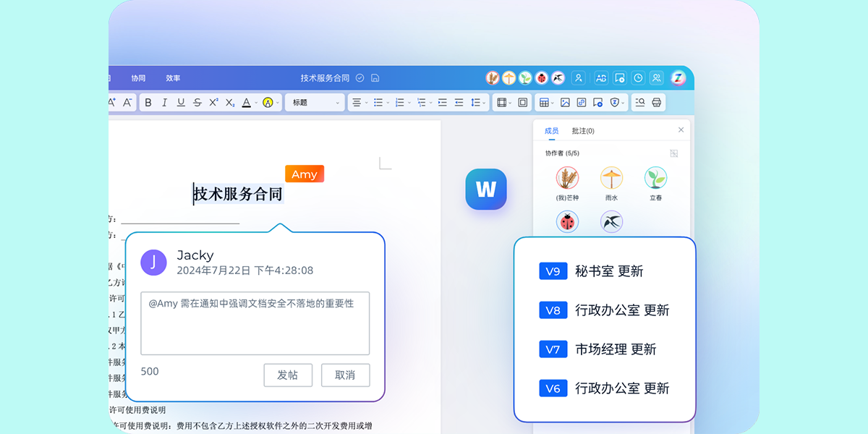Select the yellow highlight color swatch
Viewport: 868px width, 434px height.
click(268, 103)
